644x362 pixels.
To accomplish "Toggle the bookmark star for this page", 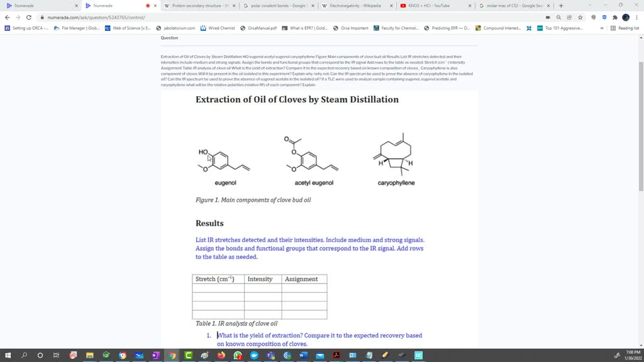I will tap(579, 18).
